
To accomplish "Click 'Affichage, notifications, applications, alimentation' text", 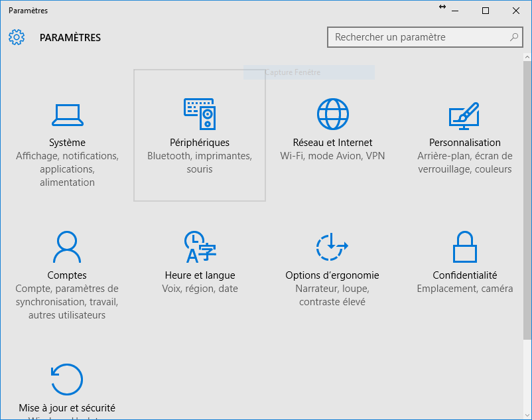I will 66,169.
